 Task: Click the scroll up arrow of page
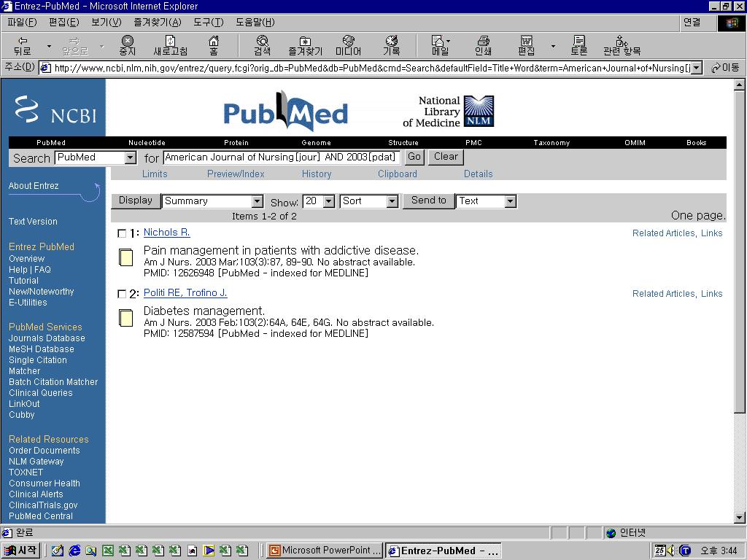[739, 85]
